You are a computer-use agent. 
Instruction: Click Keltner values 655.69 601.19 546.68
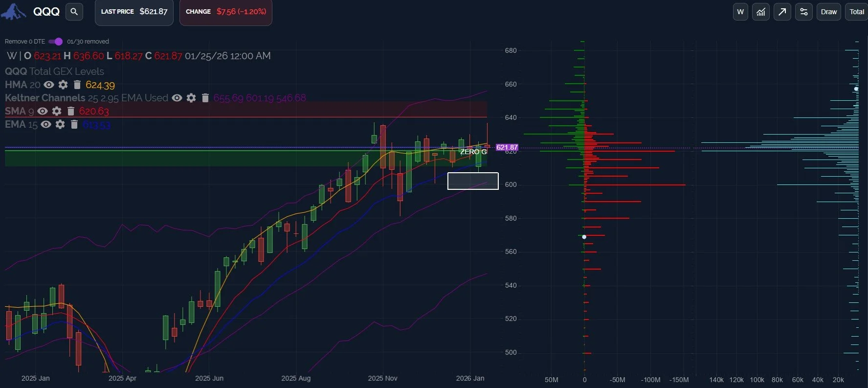click(x=260, y=98)
